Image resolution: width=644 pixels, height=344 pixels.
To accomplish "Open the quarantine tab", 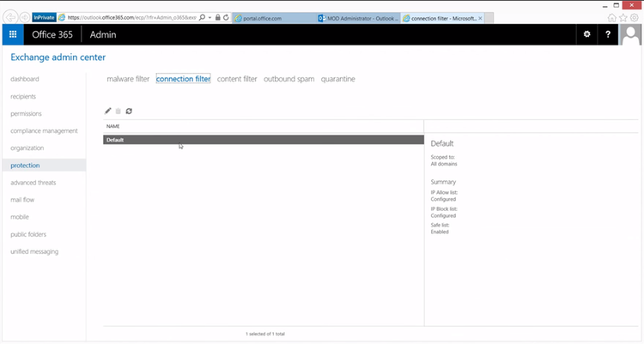I will pyautogui.click(x=337, y=79).
